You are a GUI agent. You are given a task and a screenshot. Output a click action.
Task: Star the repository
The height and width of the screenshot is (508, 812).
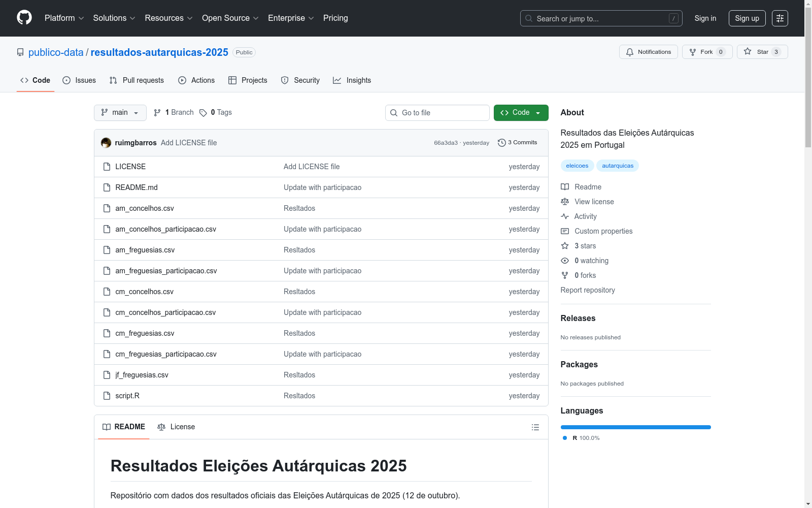pyautogui.click(x=762, y=52)
